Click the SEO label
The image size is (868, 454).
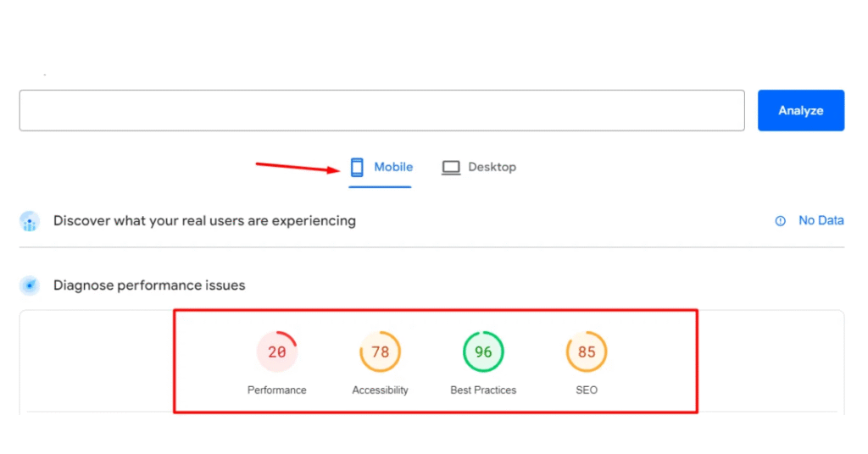(587, 390)
